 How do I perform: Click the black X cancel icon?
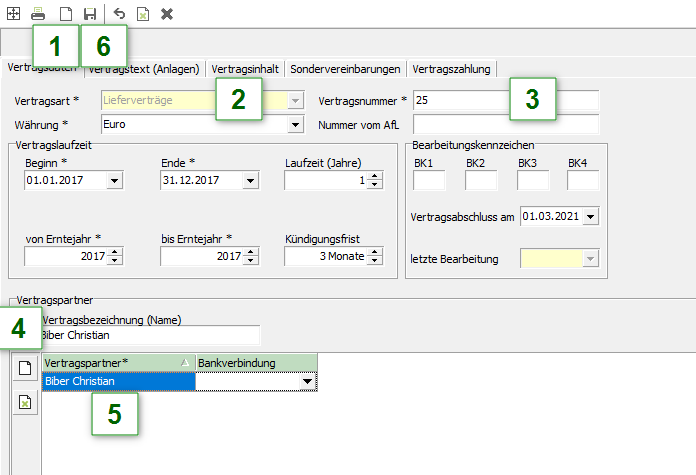pyautogui.click(x=167, y=14)
